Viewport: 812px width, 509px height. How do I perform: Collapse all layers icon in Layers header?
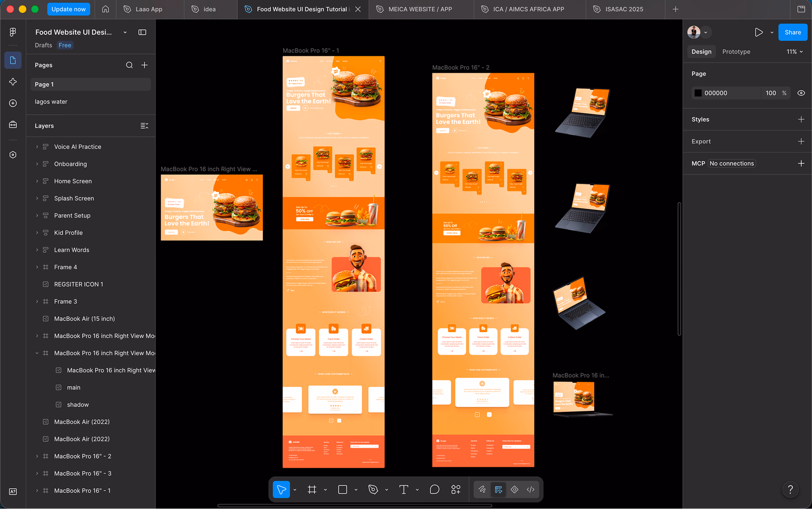click(x=145, y=125)
